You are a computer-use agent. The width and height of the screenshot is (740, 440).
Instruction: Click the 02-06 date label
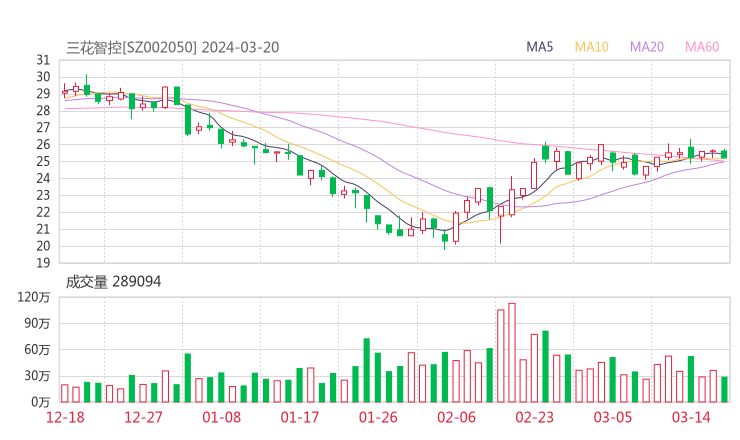[x=456, y=417]
